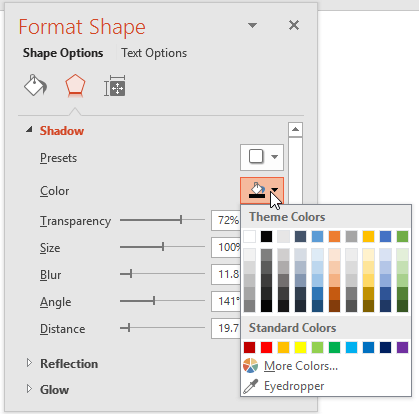Pick the light blue theme color swatch
419x414 pixels.
click(317, 237)
